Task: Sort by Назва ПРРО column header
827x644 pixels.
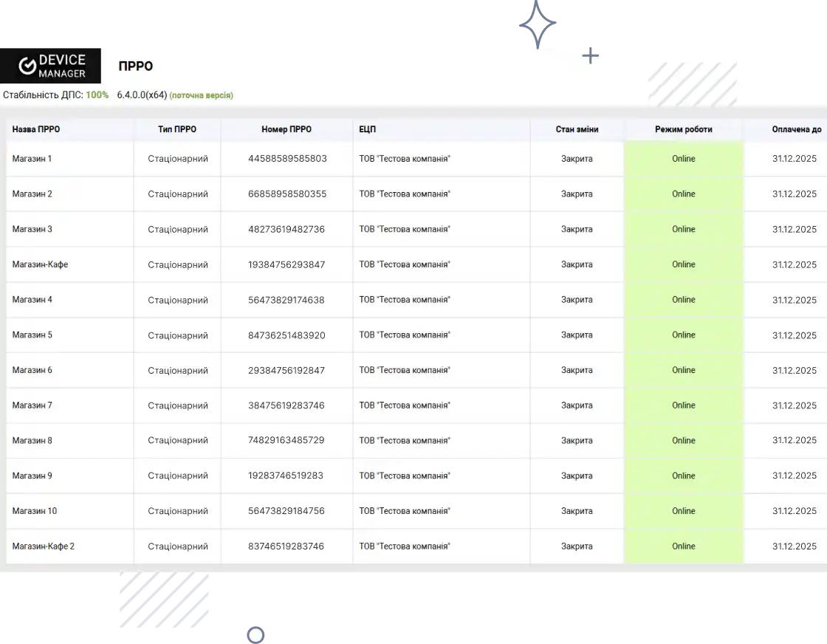Action: pyautogui.click(x=36, y=129)
